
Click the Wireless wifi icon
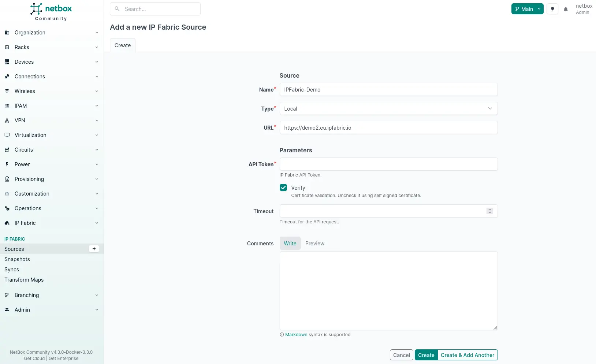point(7,91)
